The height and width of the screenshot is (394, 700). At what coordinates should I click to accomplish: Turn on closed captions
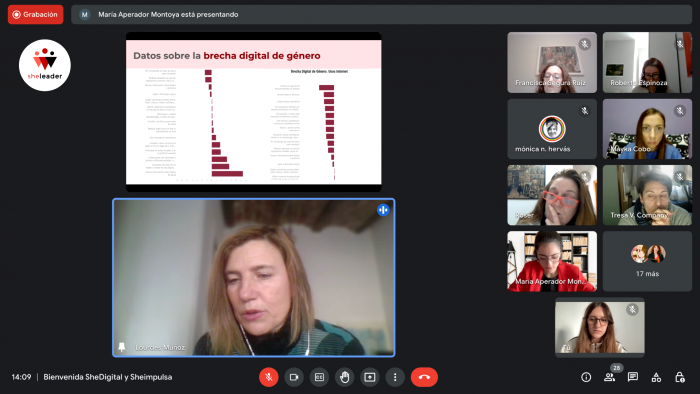click(319, 377)
